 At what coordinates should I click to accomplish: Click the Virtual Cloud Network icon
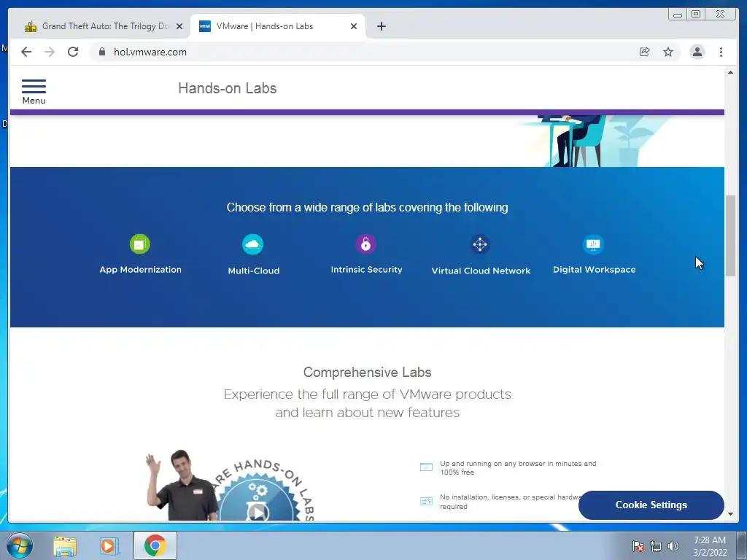pyautogui.click(x=480, y=244)
